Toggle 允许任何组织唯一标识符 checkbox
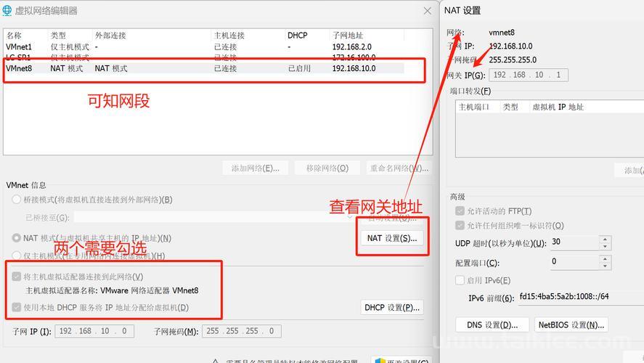The width and height of the screenshot is (644, 363). [x=460, y=226]
